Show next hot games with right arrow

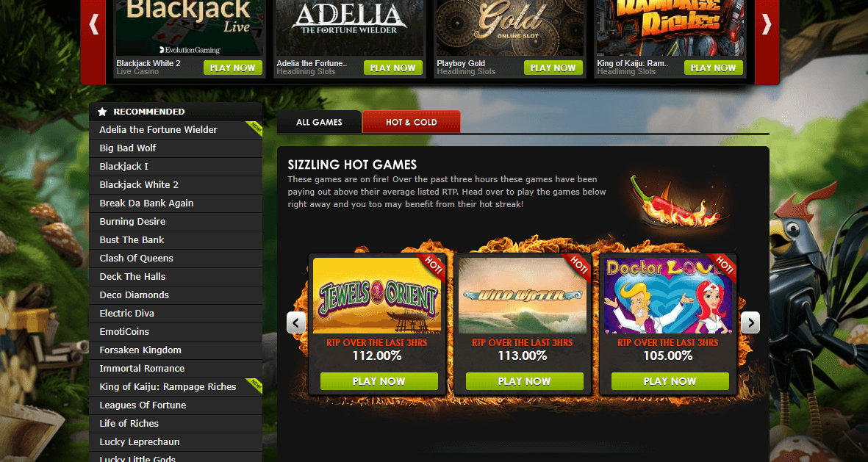(x=750, y=322)
